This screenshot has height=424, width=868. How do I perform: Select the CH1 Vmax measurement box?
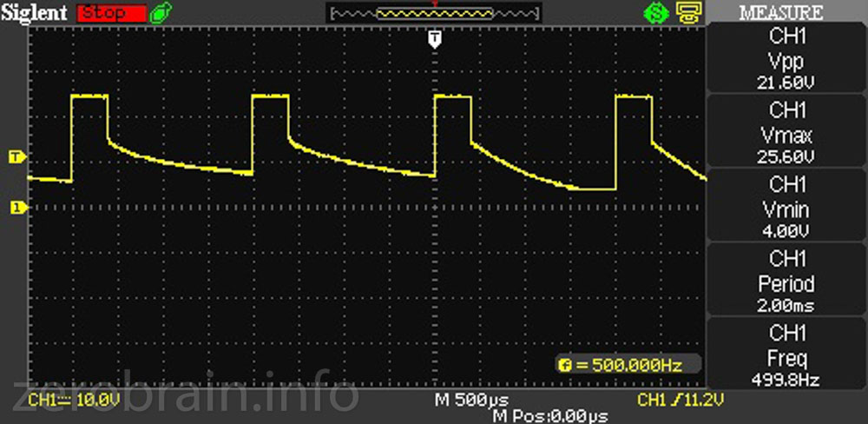click(787, 132)
